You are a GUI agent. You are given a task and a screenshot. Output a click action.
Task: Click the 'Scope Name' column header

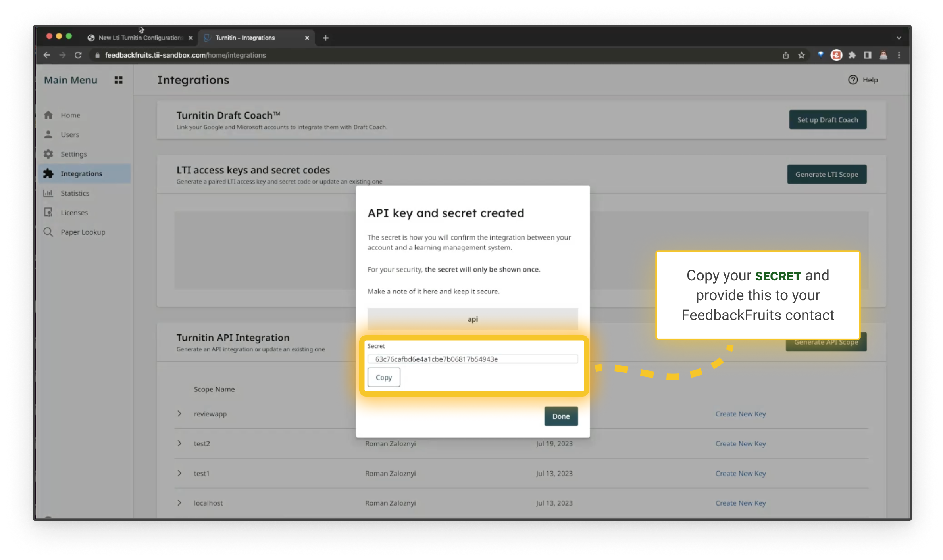tap(214, 389)
